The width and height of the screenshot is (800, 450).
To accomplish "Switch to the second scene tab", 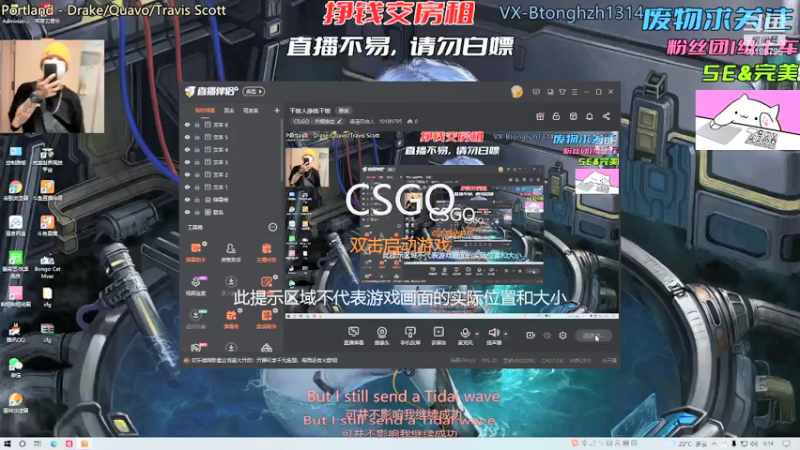I will point(229,110).
